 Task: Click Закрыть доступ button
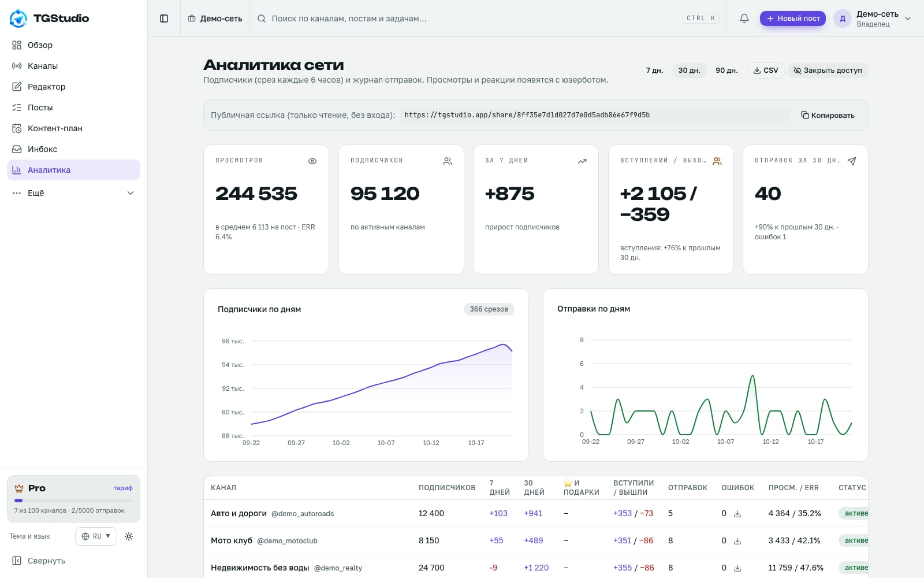(x=828, y=71)
